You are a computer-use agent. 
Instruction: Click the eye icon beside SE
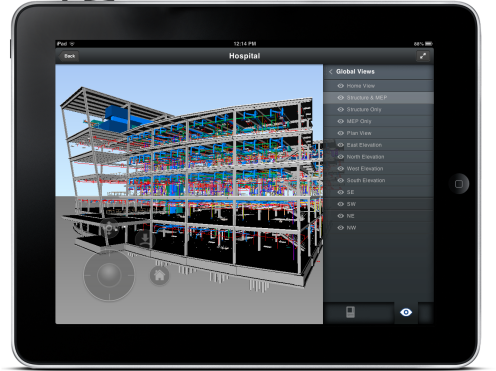tap(340, 192)
